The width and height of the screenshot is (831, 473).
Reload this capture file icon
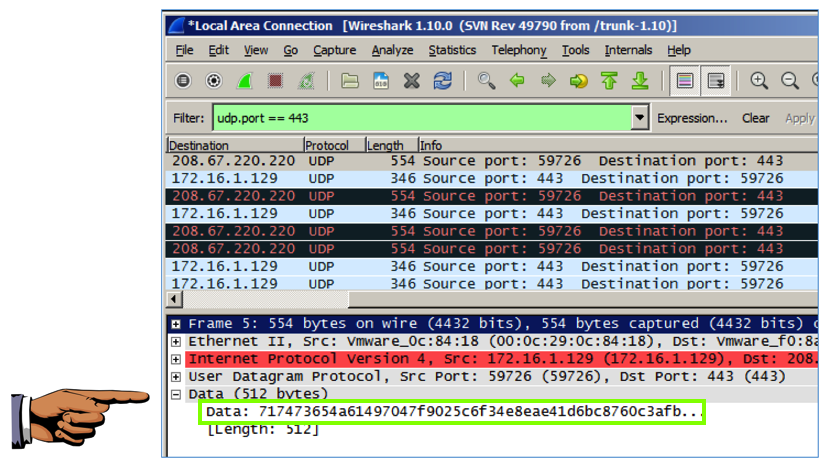443,81
